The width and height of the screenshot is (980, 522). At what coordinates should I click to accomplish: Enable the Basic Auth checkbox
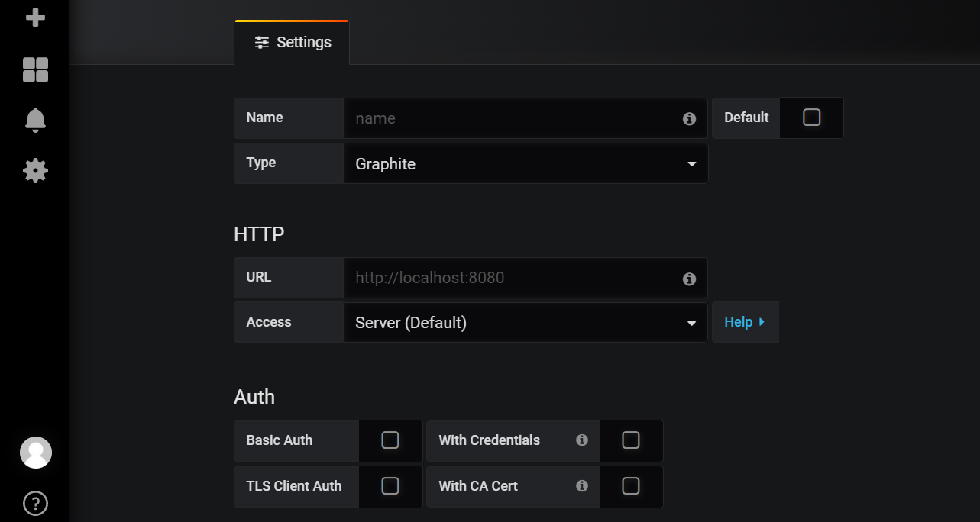[390, 440]
